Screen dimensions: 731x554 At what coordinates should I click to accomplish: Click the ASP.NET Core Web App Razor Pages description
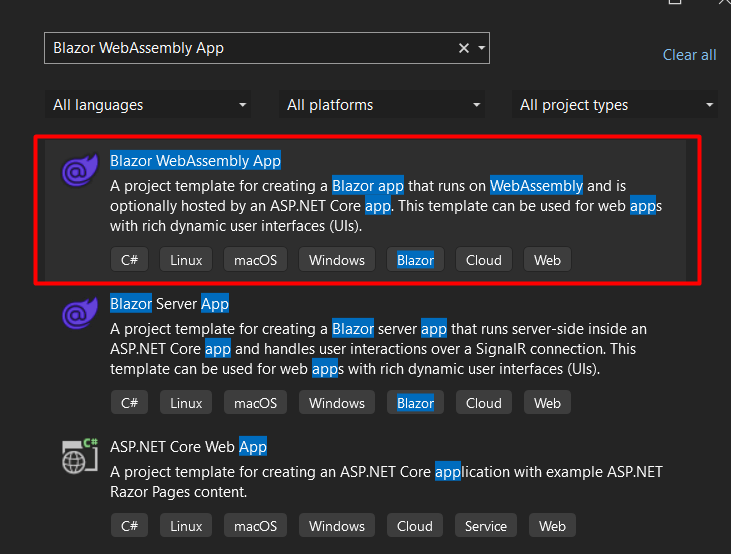click(386, 482)
